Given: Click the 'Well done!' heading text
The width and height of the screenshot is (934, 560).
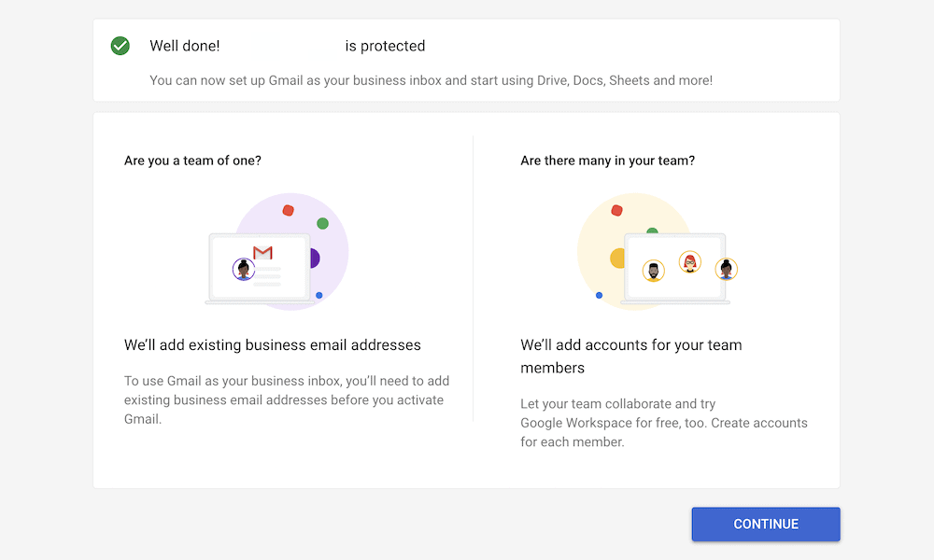Looking at the screenshot, I should click(x=185, y=46).
